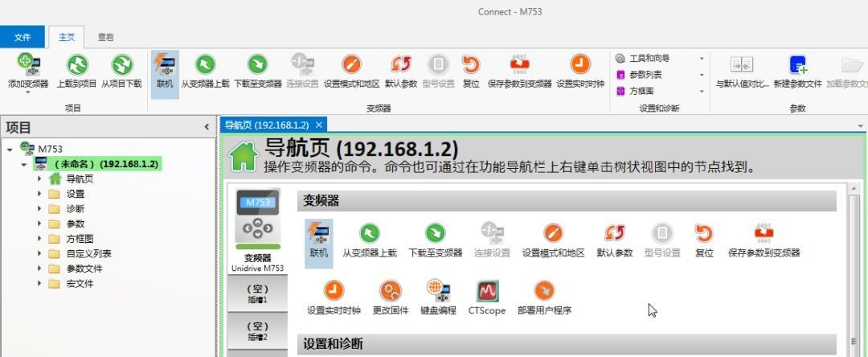Viewport: 868px width, 357px height.
Task: Click 部署用户程序 icon
Action: [544, 291]
